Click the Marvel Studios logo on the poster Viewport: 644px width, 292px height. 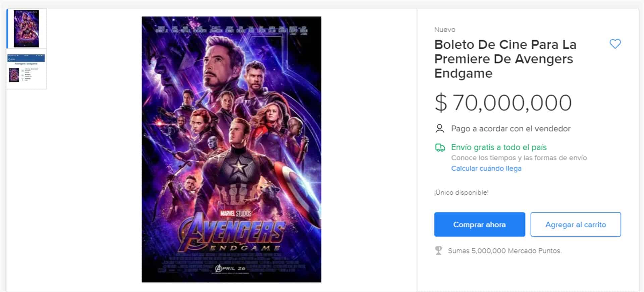[235, 213]
